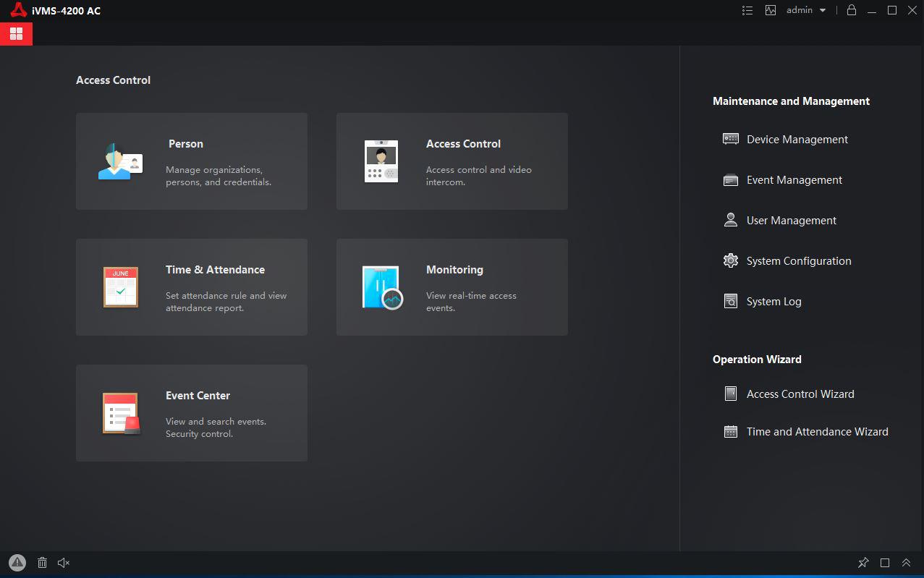
Task: Open User Management
Action: pos(791,221)
